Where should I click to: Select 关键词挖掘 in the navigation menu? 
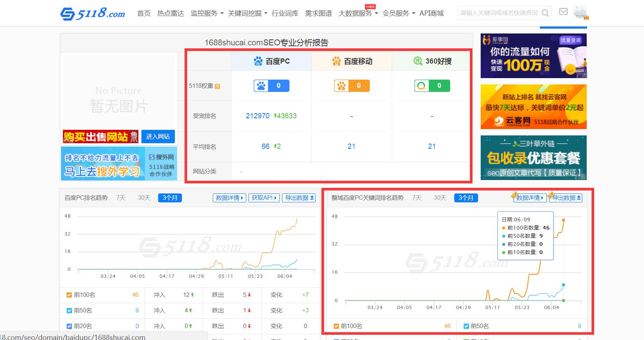pyautogui.click(x=245, y=13)
